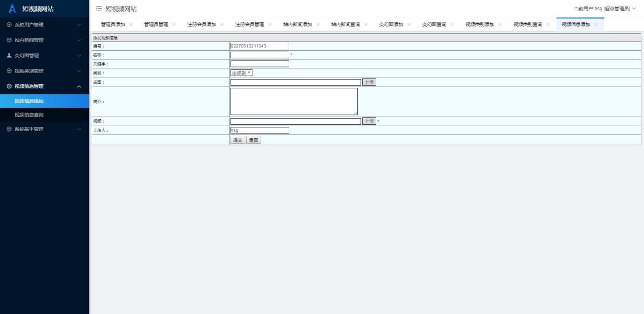This screenshot has height=314, width=644.
Task: Click the 视频类别管理 cube icon
Action: (9, 71)
